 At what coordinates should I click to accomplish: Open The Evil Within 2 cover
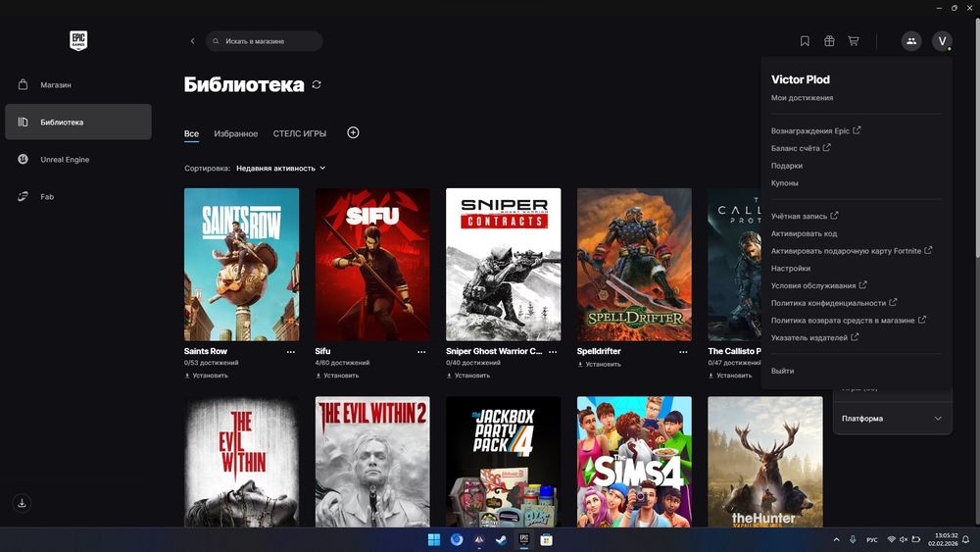[x=372, y=462]
